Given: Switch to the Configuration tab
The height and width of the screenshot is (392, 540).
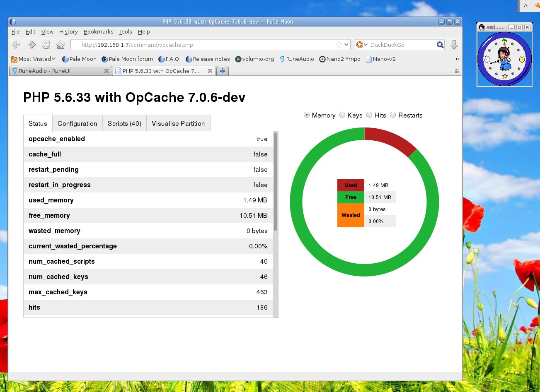Looking at the screenshot, I should pos(77,123).
